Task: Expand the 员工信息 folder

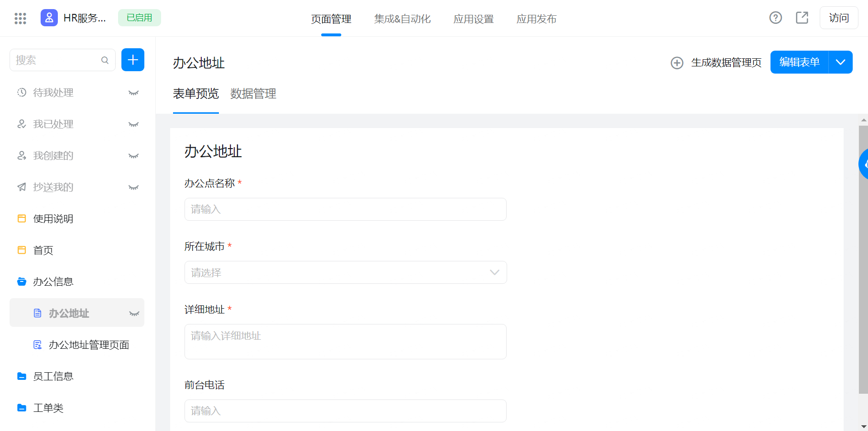Action: (x=53, y=377)
